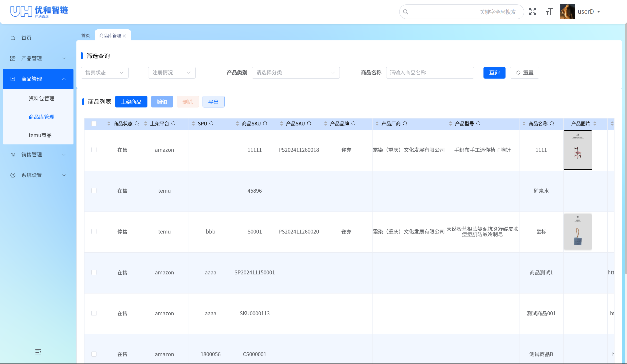Click sort arrows in 商品状态 column header
Screen dimensions: 627x364
(109, 124)
